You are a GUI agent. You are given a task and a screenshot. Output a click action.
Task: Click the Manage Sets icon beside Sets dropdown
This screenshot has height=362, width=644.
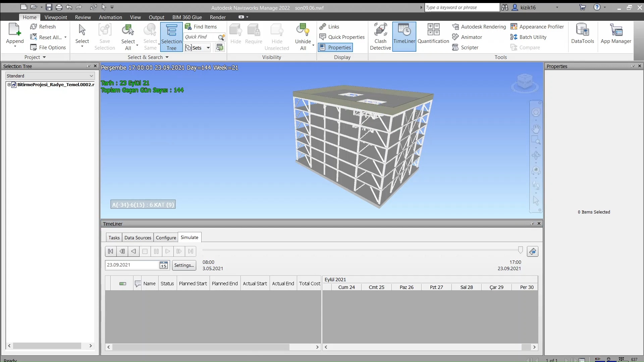220,48
